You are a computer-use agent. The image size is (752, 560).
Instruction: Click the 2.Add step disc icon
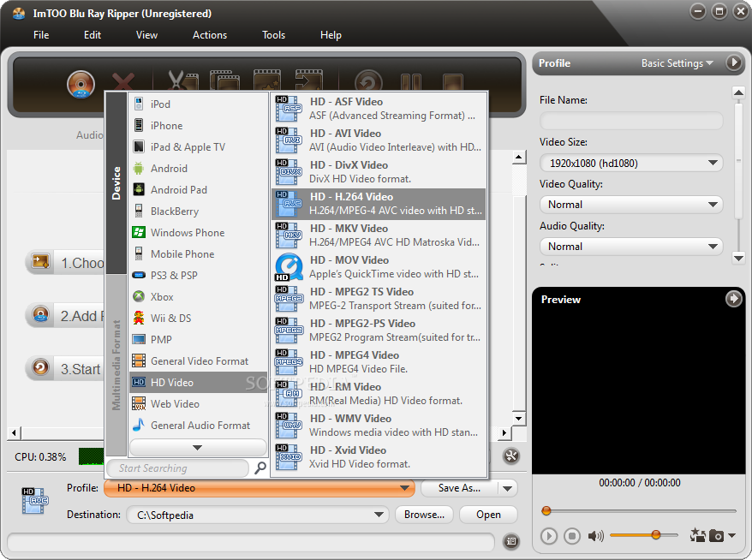[40, 315]
